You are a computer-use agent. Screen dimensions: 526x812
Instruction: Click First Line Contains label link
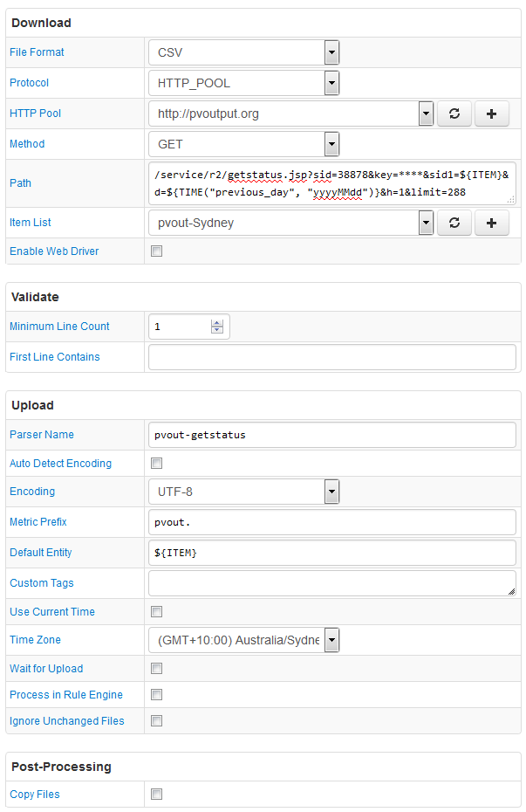(x=54, y=357)
